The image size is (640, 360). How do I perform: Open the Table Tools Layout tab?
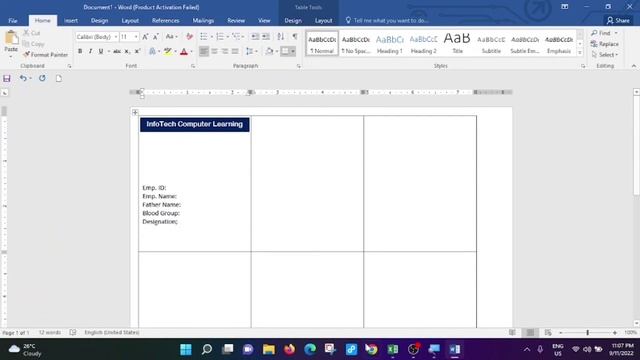pos(323,20)
